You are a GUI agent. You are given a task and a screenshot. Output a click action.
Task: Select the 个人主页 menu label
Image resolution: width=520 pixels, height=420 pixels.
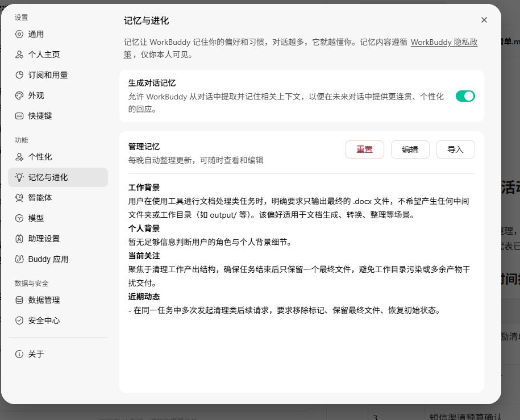[x=44, y=55]
